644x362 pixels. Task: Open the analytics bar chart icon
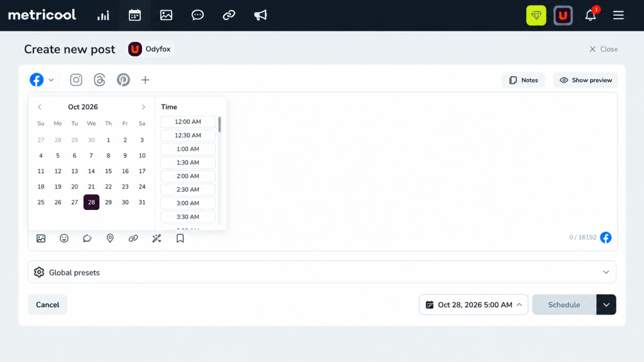click(103, 16)
